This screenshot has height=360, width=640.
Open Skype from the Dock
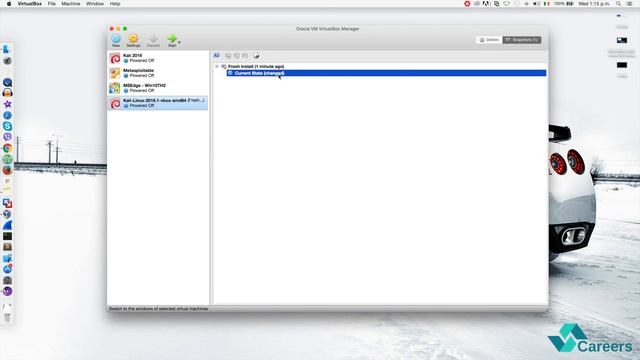tap(7, 127)
